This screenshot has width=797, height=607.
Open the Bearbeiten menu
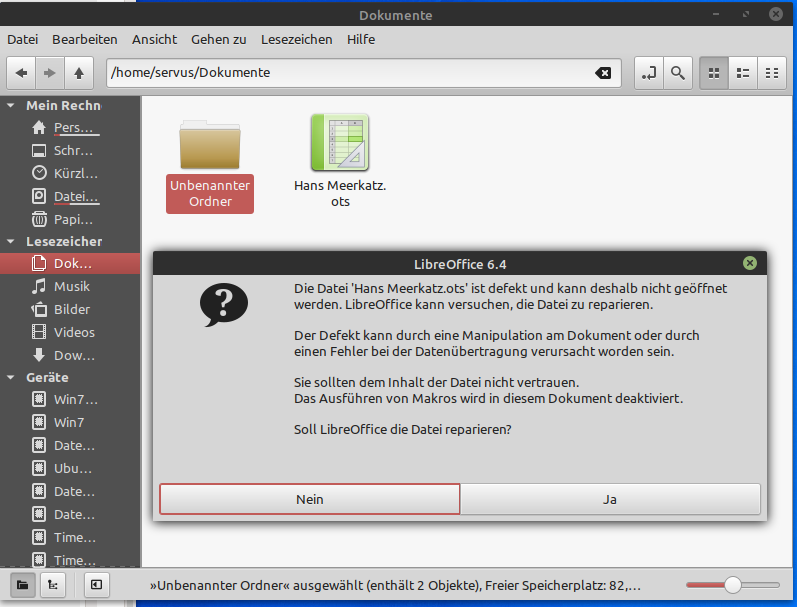click(84, 40)
